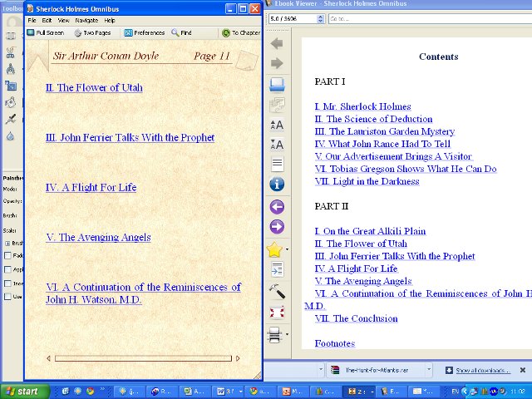Close the downloads bar with the X

(x=523, y=370)
